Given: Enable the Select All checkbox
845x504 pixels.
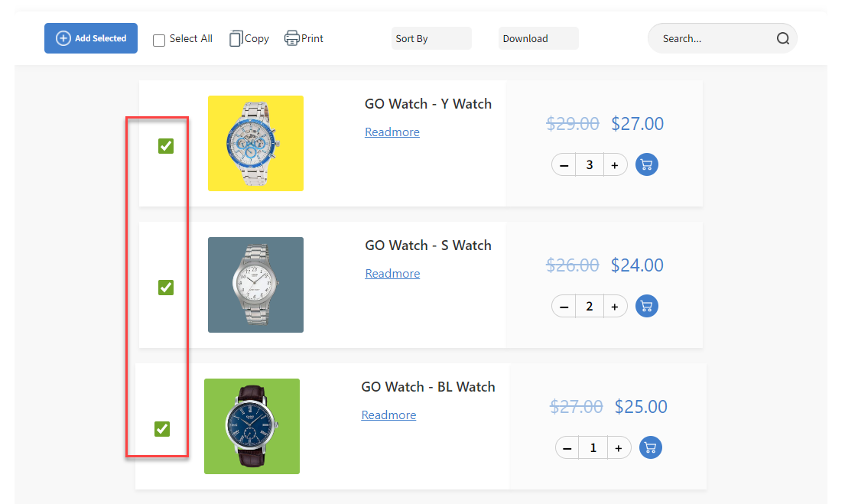Looking at the screenshot, I should coord(158,39).
